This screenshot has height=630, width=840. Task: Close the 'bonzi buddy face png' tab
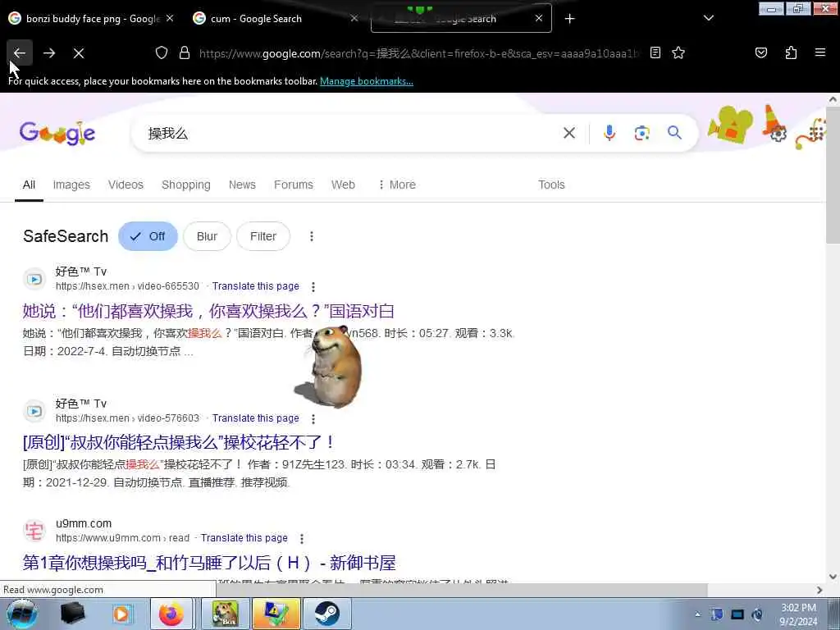[170, 18]
